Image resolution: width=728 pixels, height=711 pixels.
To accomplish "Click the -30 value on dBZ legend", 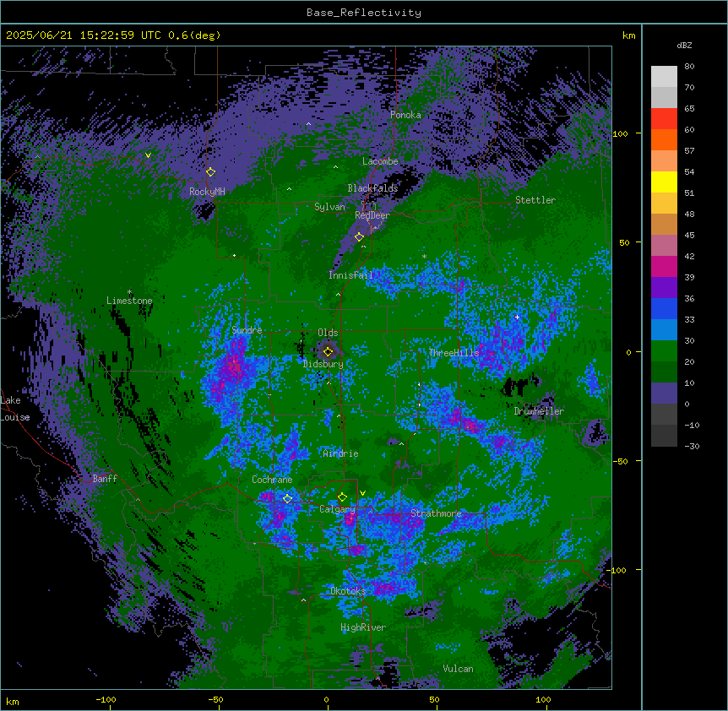I will coord(692,447).
